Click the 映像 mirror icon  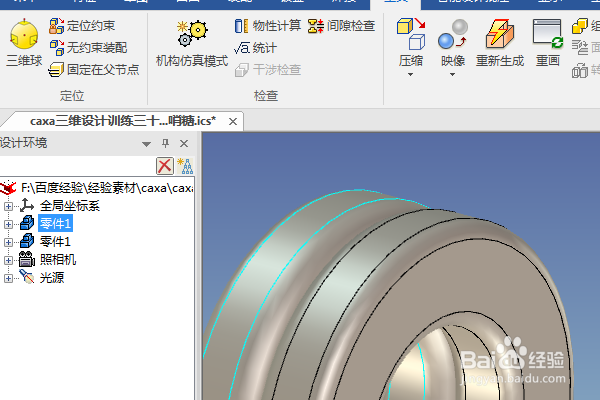pyautogui.click(x=453, y=34)
